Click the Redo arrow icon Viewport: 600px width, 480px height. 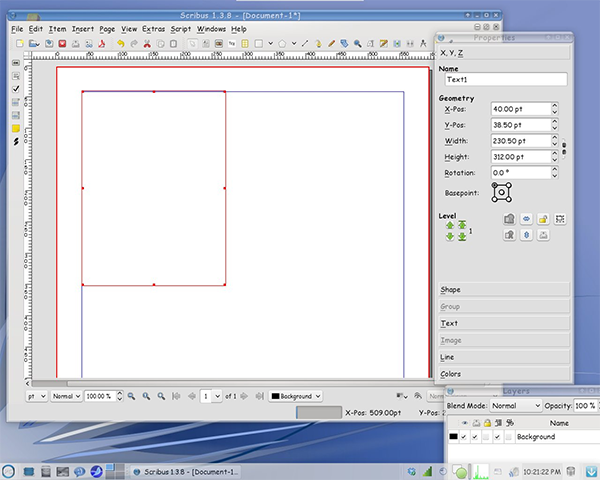coord(134,44)
